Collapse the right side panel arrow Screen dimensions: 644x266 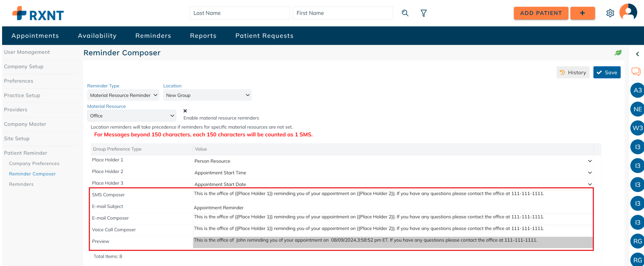[x=637, y=54]
